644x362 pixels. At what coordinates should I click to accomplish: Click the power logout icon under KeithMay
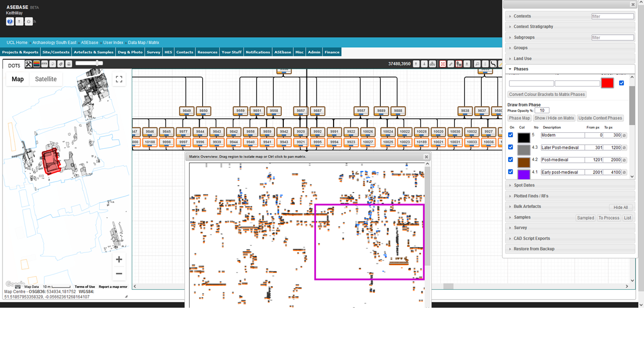click(29, 22)
